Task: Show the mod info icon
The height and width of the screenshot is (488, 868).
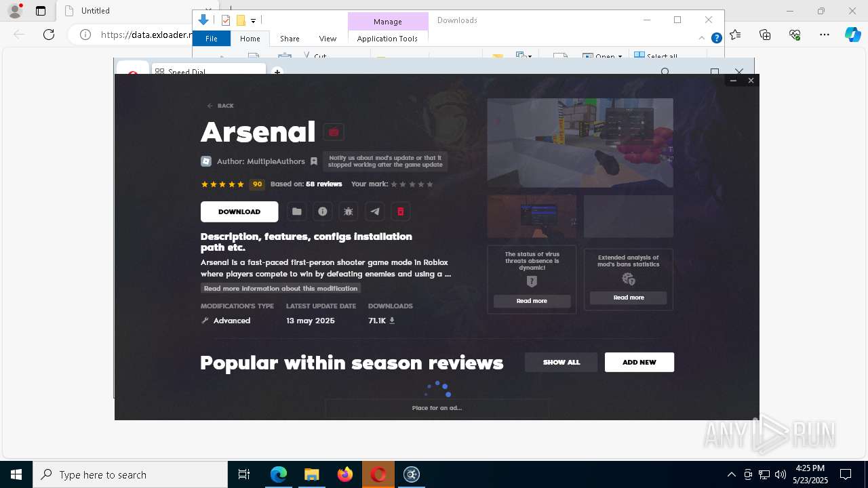Action: pyautogui.click(x=323, y=211)
